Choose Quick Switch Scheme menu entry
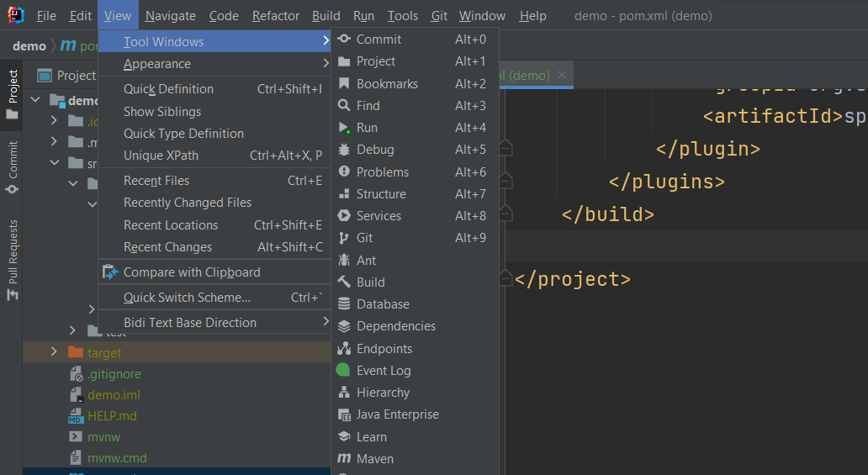The image size is (868, 475). 214,298
